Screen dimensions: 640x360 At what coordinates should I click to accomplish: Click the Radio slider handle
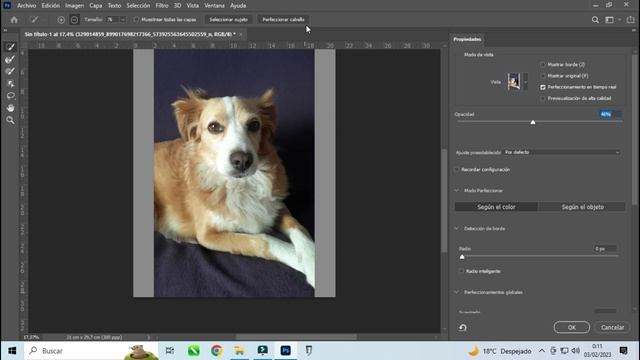(462, 257)
